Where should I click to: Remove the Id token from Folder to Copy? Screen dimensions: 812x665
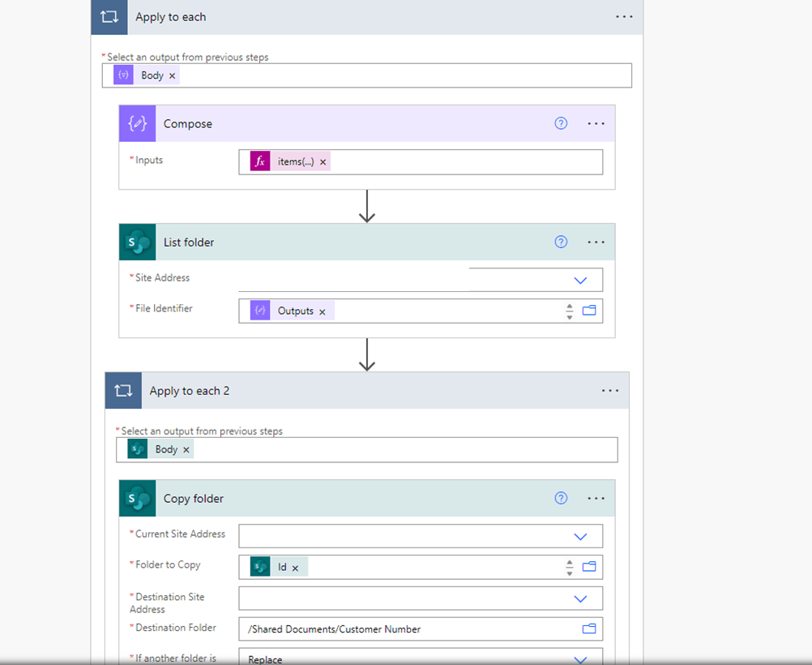pos(295,568)
